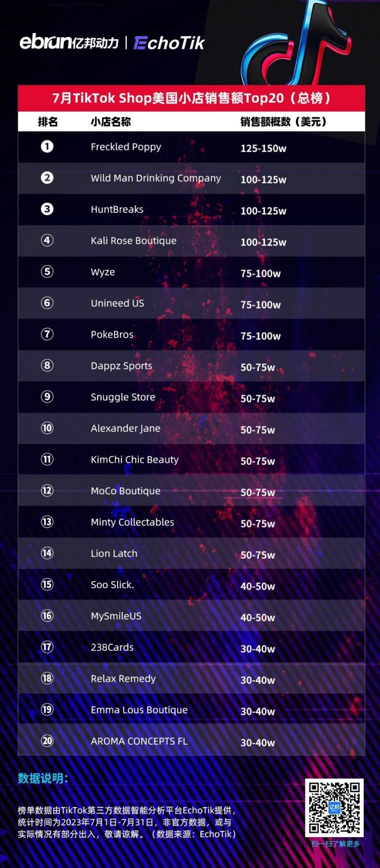Click the 小店名称 column header

110,122
